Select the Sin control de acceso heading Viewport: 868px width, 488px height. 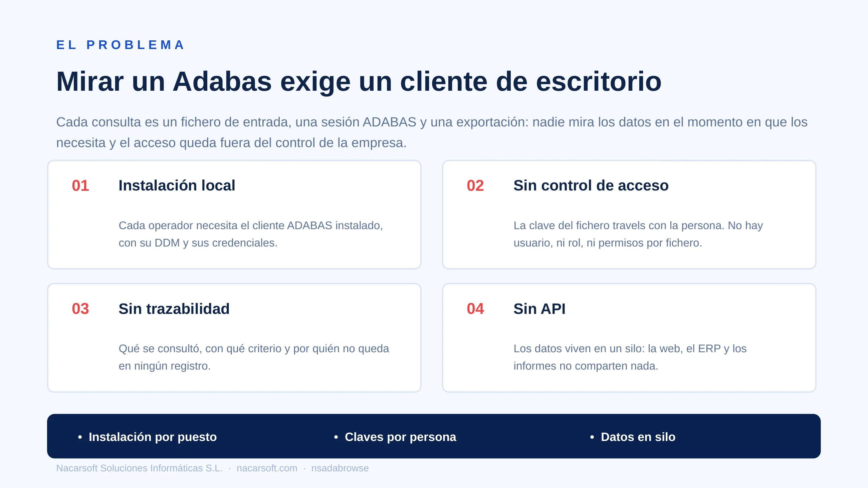click(x=591, y=185)
